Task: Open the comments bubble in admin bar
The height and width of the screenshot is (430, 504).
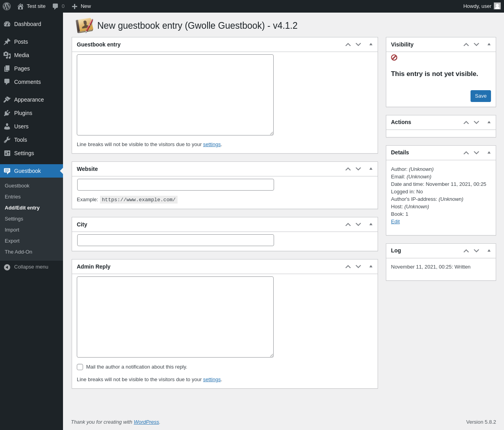Action: tap(56, 6)
